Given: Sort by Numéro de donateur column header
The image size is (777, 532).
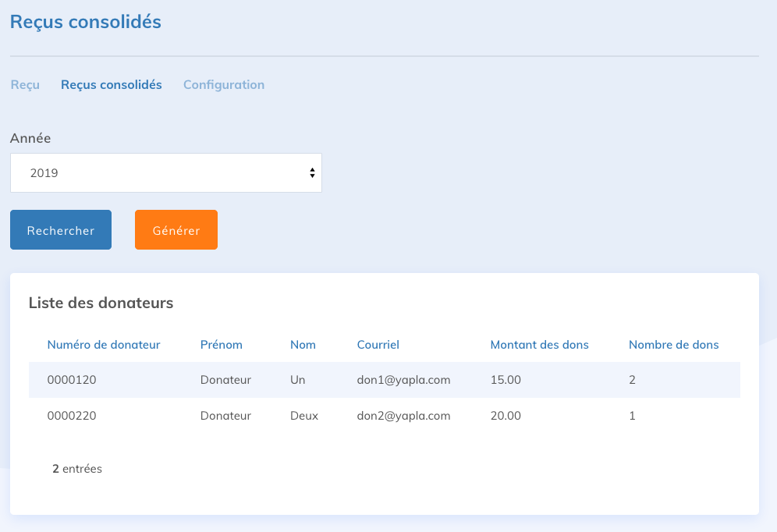Looking at the screenshot, I should [104, 344].
